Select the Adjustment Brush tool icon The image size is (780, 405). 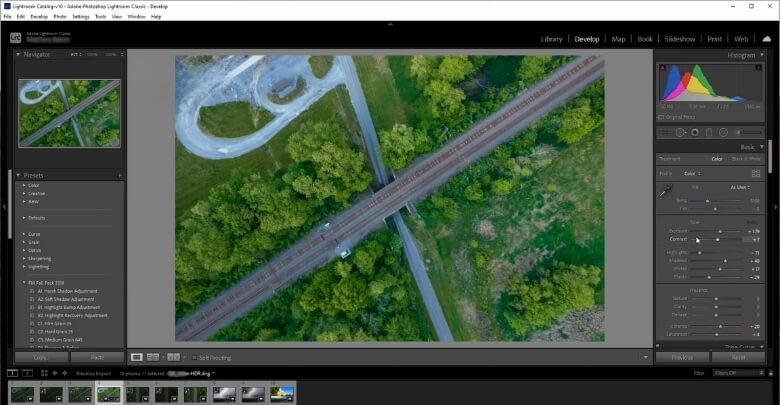tap(748, 132)
